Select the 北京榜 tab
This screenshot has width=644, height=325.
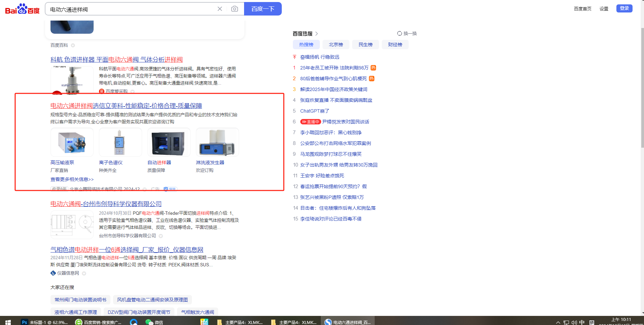pos(336,45)
